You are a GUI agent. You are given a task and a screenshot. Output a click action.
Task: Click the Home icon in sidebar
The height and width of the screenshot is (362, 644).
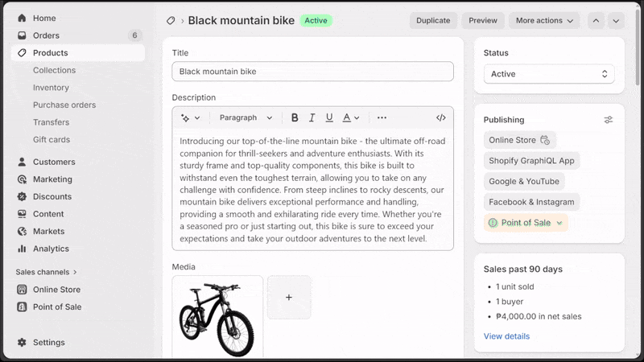point(22,18)
